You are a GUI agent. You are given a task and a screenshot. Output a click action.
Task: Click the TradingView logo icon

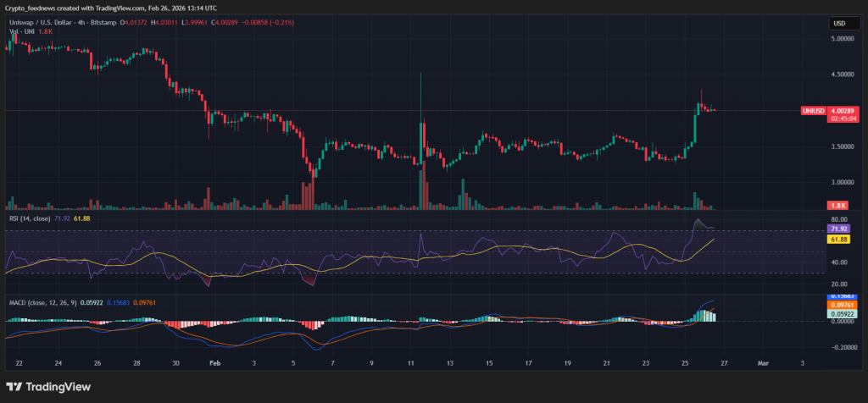15,387
